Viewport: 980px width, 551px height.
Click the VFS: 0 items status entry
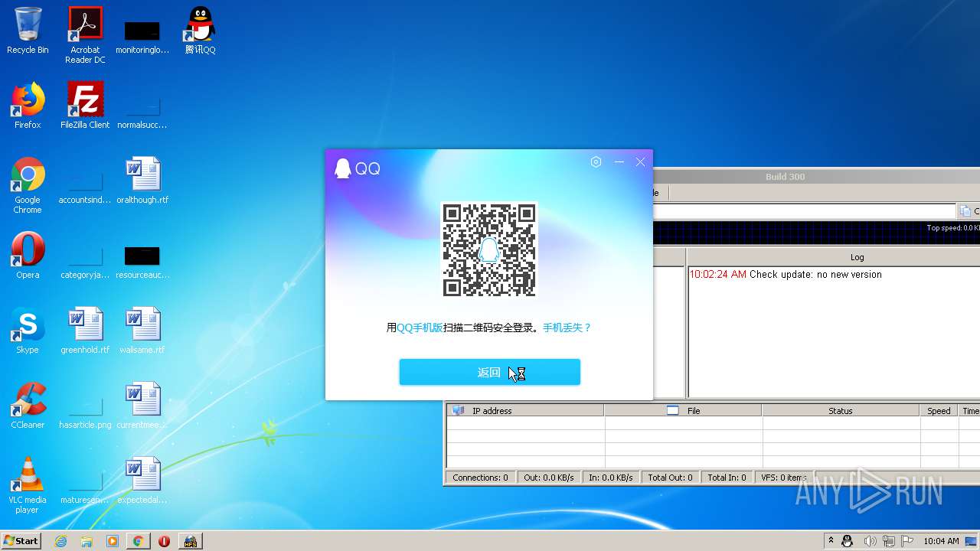pos(784,478)
